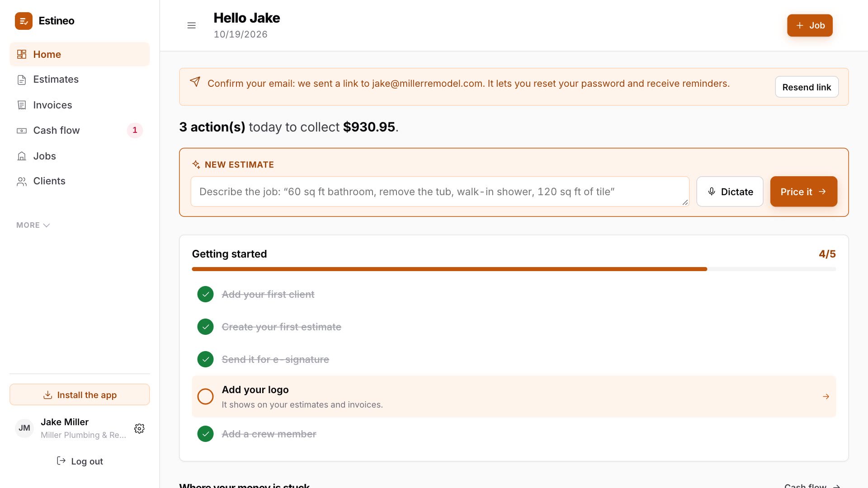Click the paper plane icon in banner

195,81
